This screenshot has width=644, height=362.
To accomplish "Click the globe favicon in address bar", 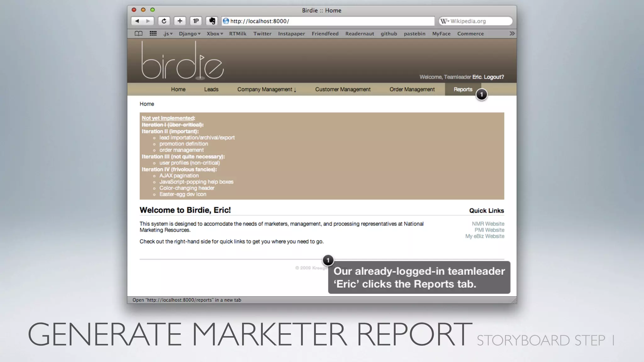I will pos(226,21).
